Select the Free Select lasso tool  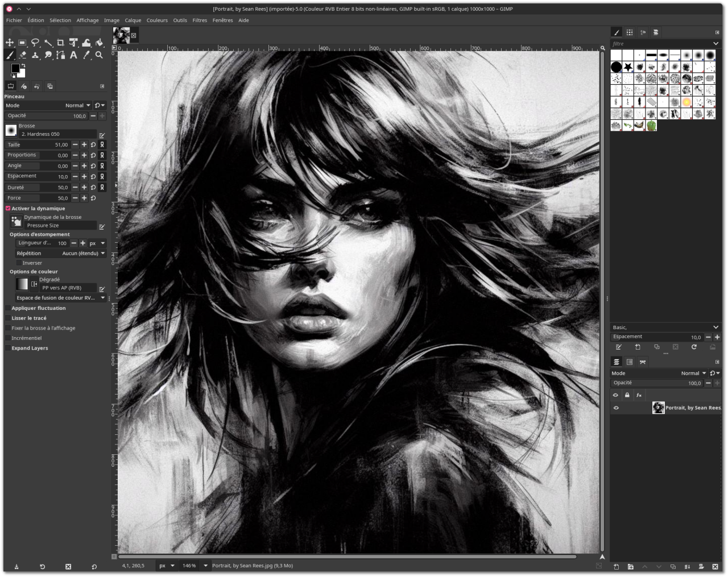[35, 43]
